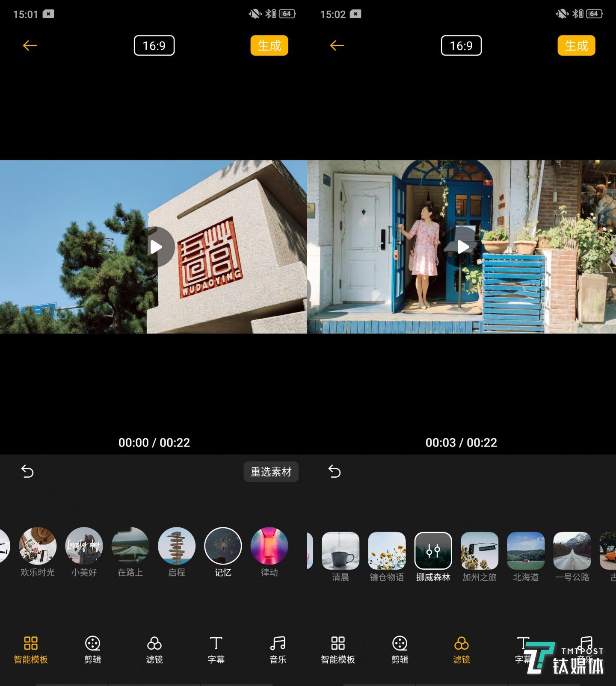The width and height of the screenshot is (616, 686).
Task: Open 16:9 aspect ratio selector on right
Action: coord(461,45)
